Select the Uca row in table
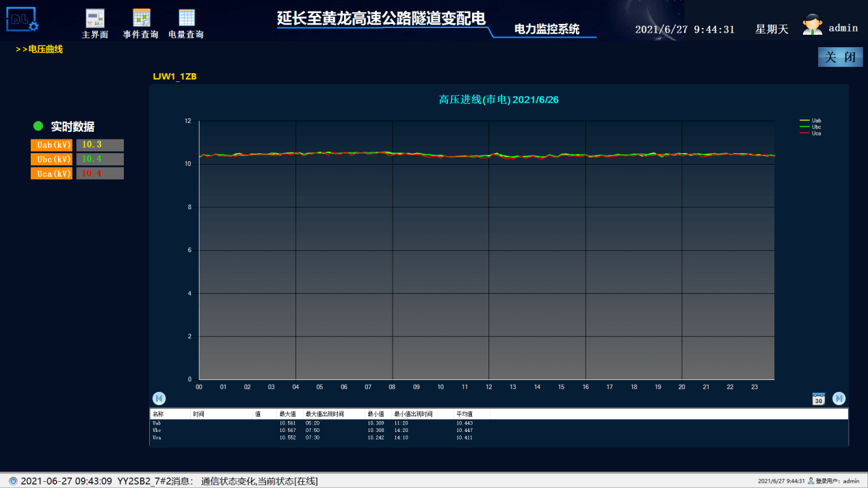This screenshot has height=488, width=868. (499, 437)
